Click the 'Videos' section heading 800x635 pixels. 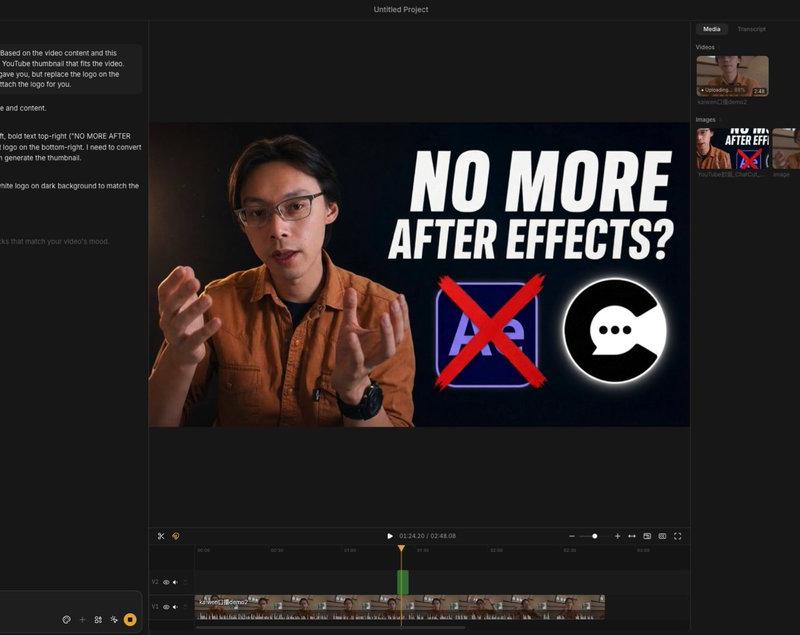[x=705, y=47]
